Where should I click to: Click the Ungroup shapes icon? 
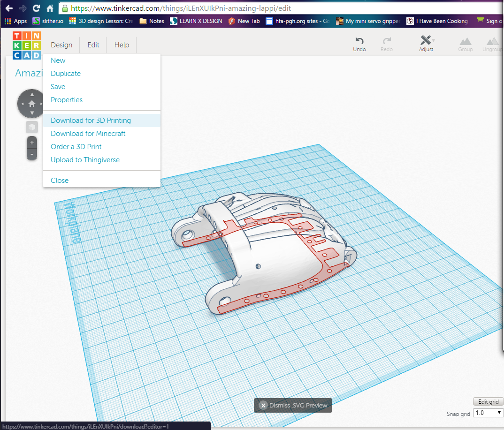pyautogui.click(x=492, y=45)
